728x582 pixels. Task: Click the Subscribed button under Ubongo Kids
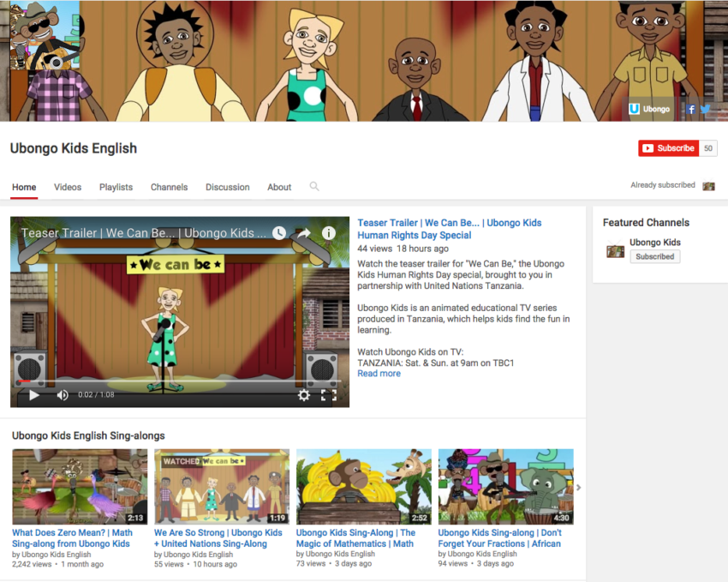pyautogui.click(x=654, y=256)
